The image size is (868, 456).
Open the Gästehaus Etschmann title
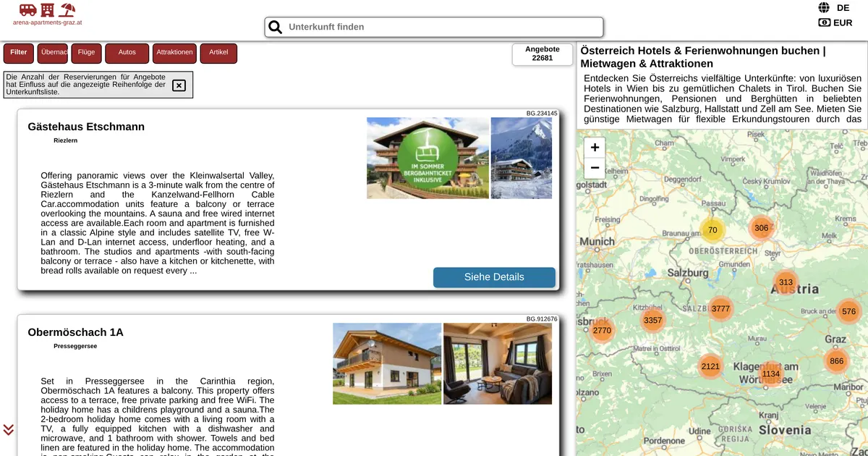(86, 127)
